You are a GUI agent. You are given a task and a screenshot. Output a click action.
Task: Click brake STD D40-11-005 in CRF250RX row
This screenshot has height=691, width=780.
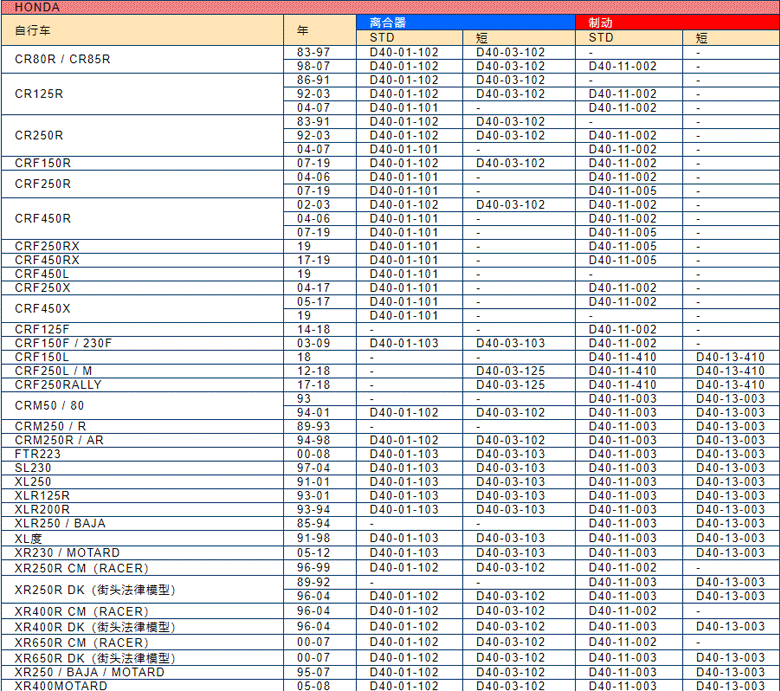point(622,246)
